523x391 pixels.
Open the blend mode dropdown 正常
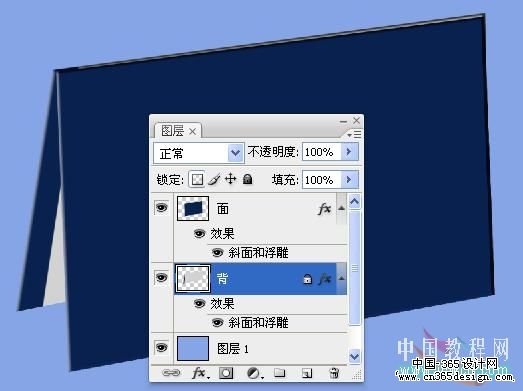199,153
